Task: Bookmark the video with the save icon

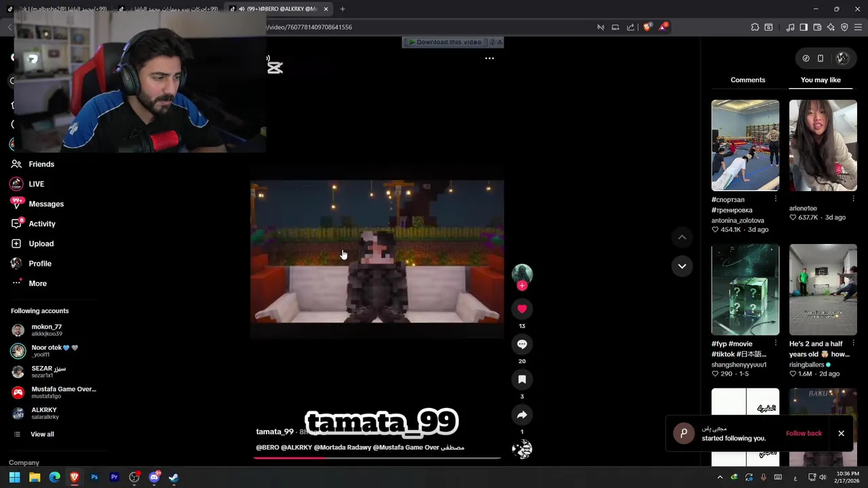Action: (521, 380)
